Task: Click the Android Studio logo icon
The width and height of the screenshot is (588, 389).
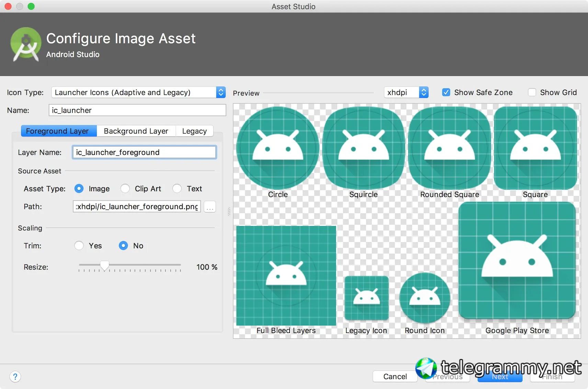Action: pos(25,45)
